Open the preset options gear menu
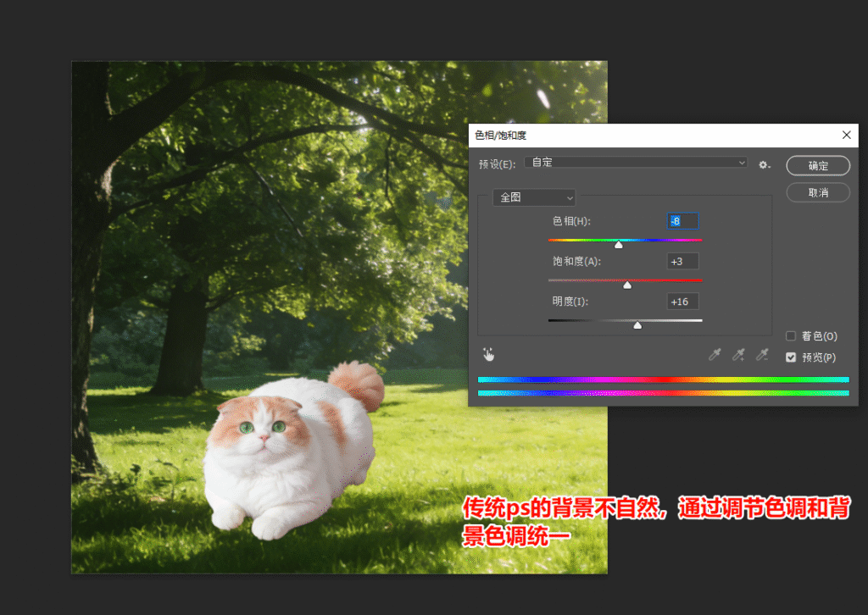This screenshot has width=868, height=615. tap(765, 164)
